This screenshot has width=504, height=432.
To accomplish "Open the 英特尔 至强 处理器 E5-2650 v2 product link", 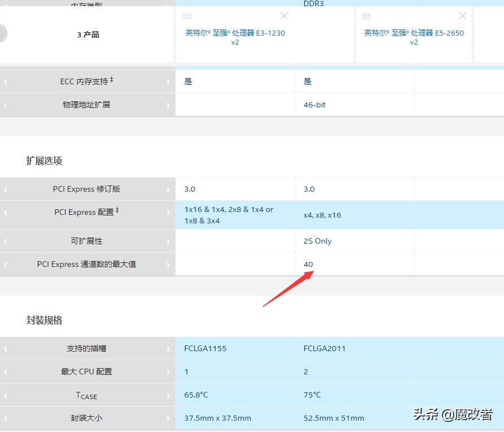I will click(x=413, y=37).
